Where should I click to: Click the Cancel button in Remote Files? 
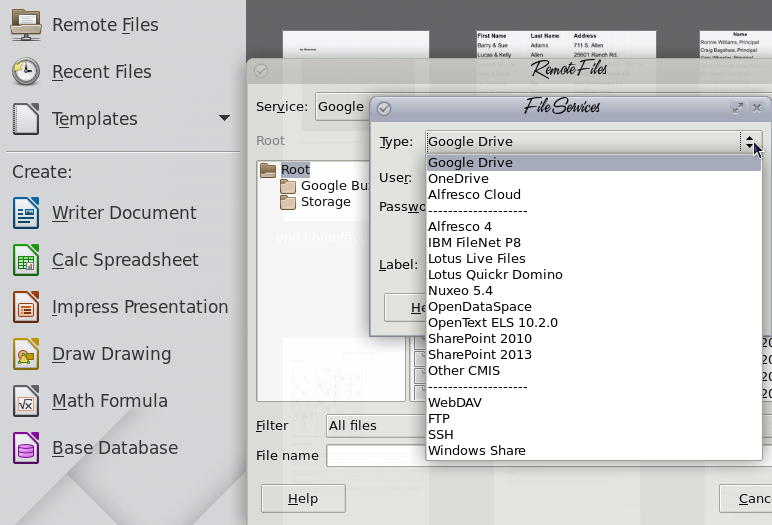(745, 498)
